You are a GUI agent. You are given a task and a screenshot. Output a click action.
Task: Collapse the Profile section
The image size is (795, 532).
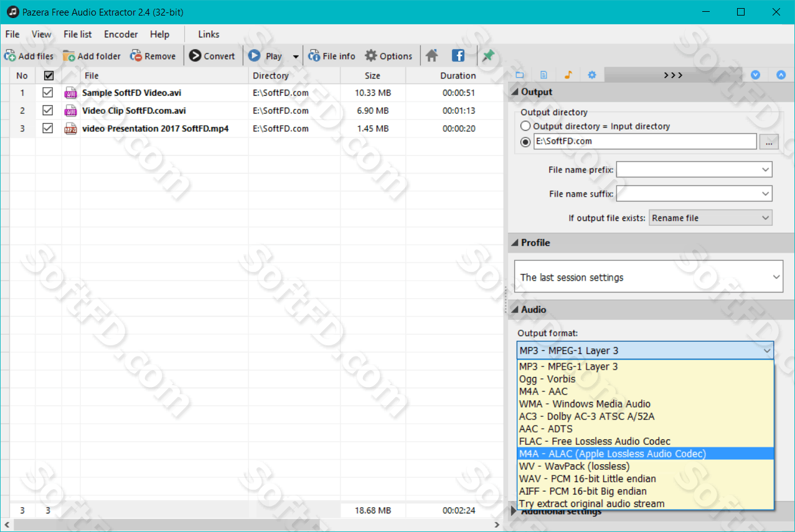pyautogui.click(x=515, y=243)
